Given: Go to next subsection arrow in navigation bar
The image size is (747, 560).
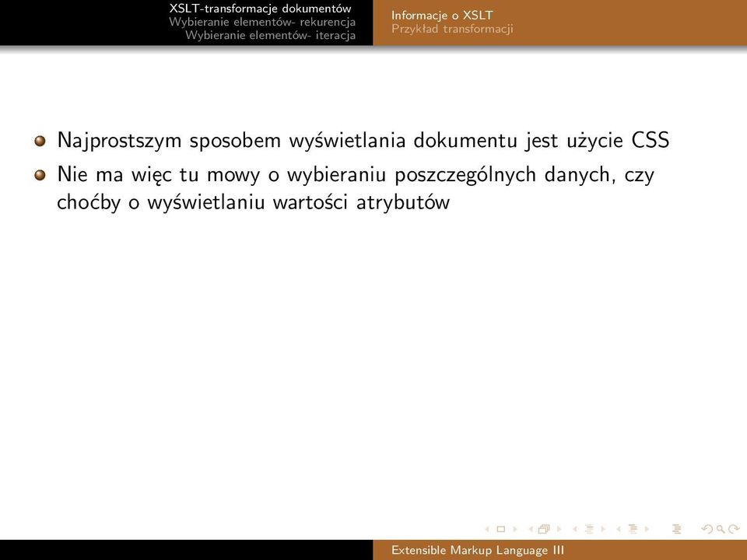Looking at the screenshot, I should coord(603,529).
